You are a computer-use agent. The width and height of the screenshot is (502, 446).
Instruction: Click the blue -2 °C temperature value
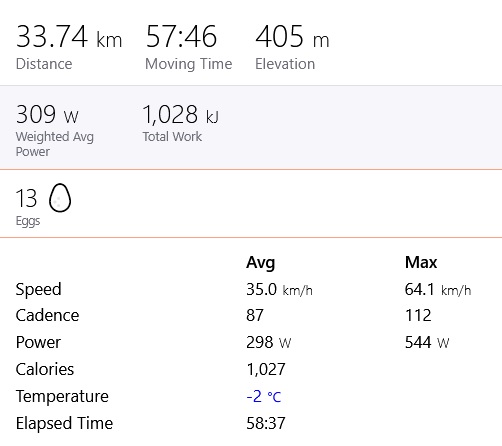264,396
